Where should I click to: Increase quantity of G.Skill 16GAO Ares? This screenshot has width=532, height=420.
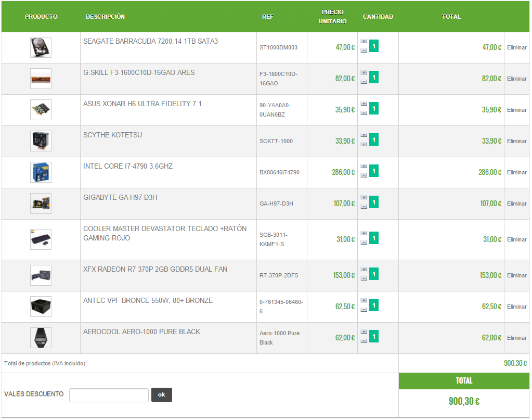tap(364, 73)
